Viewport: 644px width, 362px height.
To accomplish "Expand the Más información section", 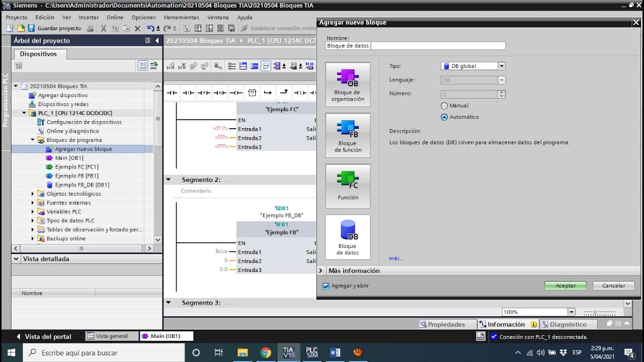I will tap(321, 270).
